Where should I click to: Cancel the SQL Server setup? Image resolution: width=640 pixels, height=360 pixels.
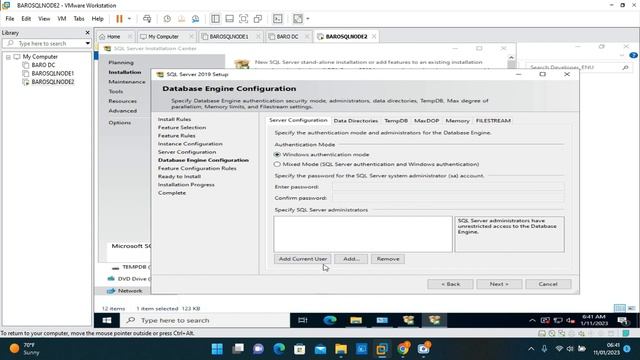pyautogui.click(x=548, y=284)
